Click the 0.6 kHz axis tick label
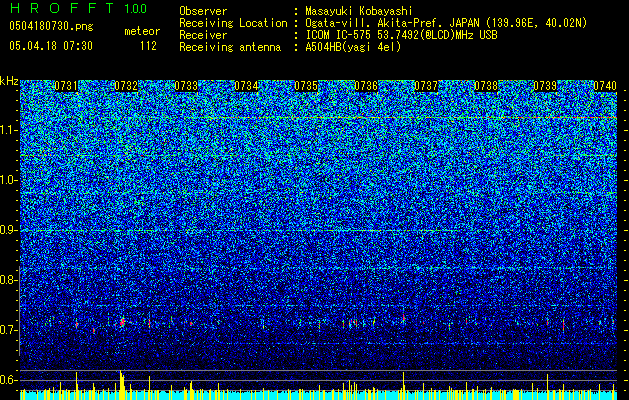The height and width of the screenshot is (400, 629). (x=8, y=380)
